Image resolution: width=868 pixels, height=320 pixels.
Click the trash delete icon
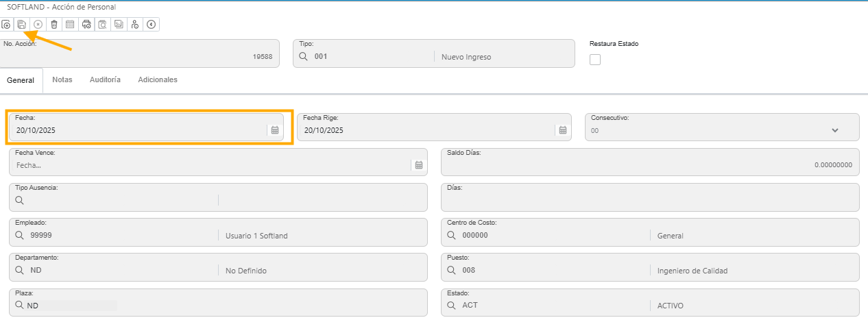pos(53,24)
